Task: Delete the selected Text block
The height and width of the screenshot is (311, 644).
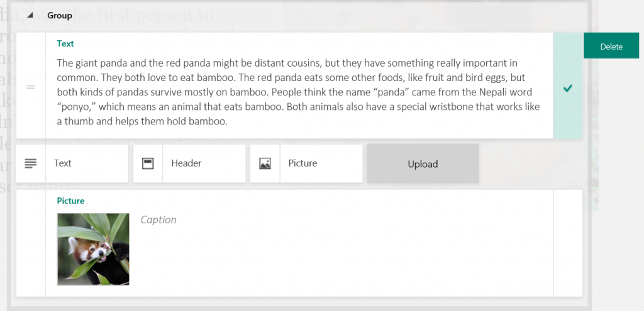Action: point(611,46)
